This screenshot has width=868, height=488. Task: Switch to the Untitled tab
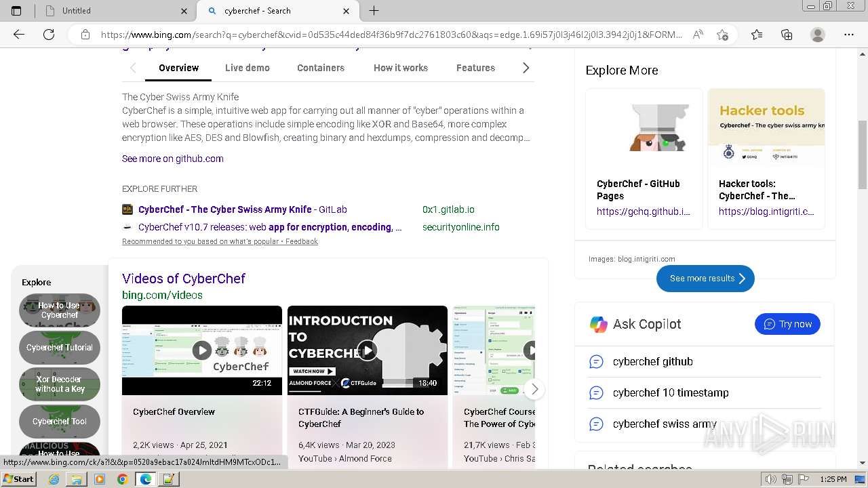point(117,11)
